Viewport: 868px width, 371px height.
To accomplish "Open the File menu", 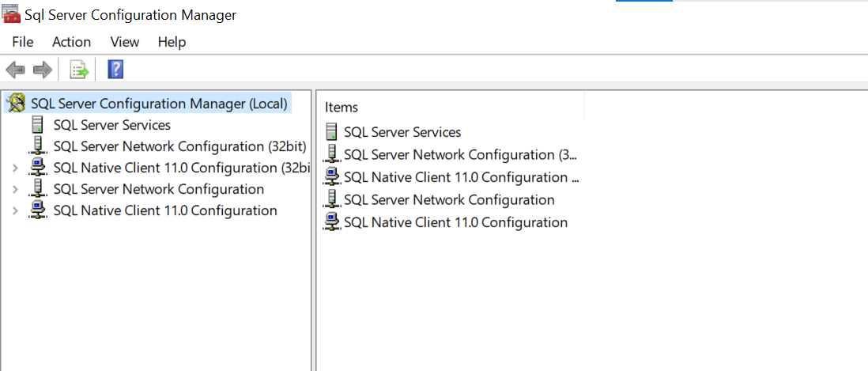I will pos(23,42).
